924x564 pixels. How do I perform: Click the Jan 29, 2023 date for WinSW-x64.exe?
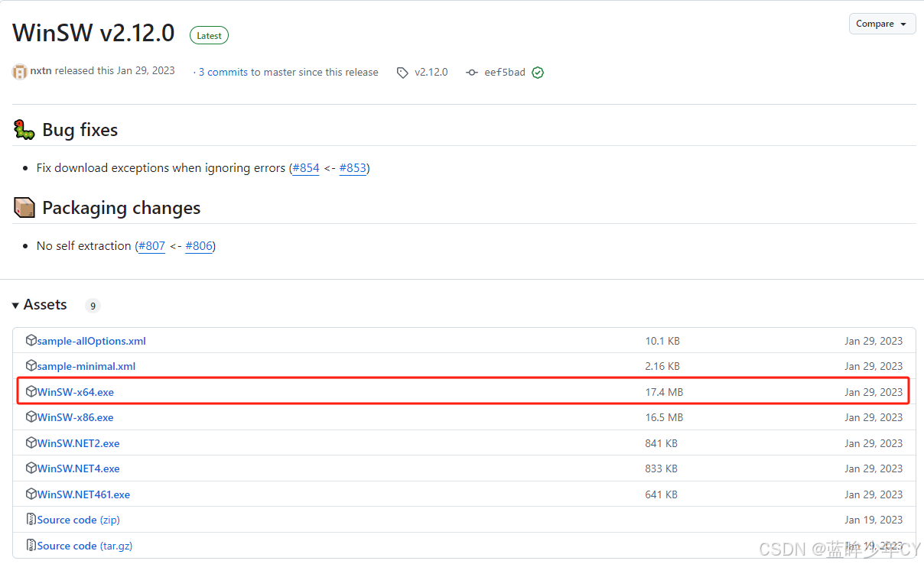click(874, 392)
